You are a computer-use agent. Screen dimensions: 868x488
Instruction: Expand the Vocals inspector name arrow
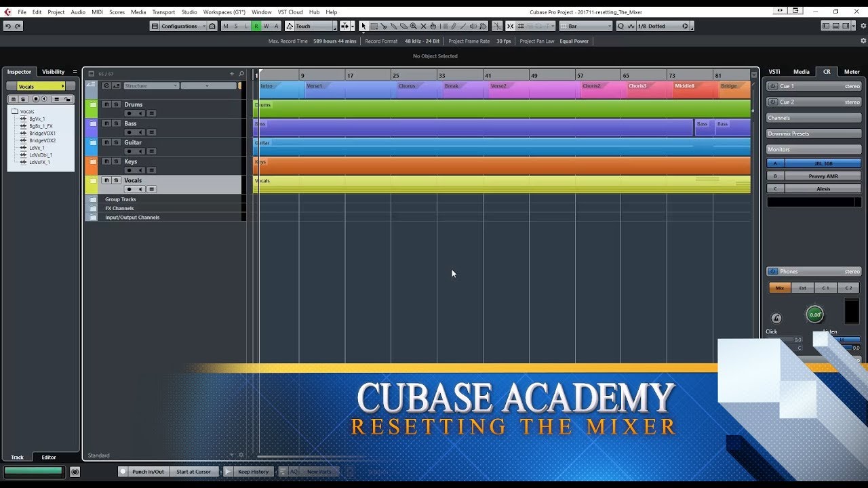coord(62,86)
